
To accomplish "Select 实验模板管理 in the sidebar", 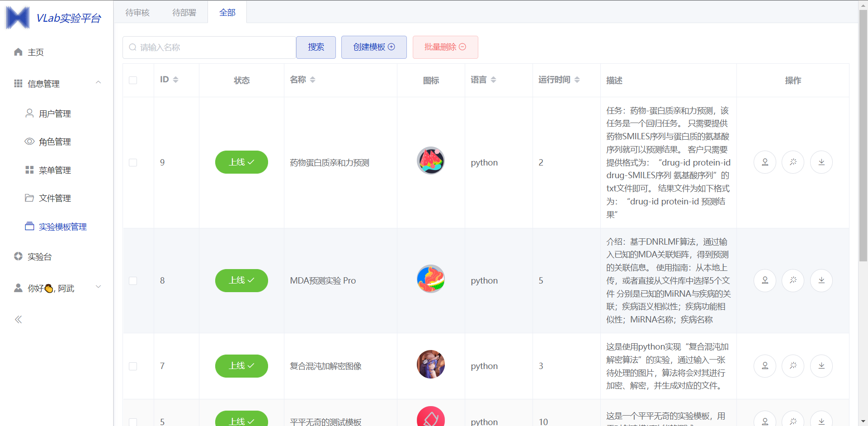I will pyautogui.click(x=57, y=227).
